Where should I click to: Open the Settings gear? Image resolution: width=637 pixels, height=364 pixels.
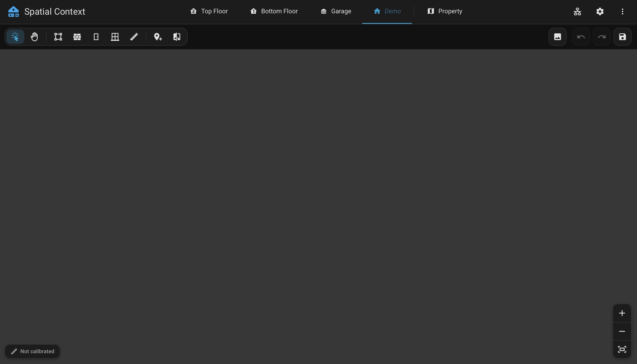click(x=600, y=11)
